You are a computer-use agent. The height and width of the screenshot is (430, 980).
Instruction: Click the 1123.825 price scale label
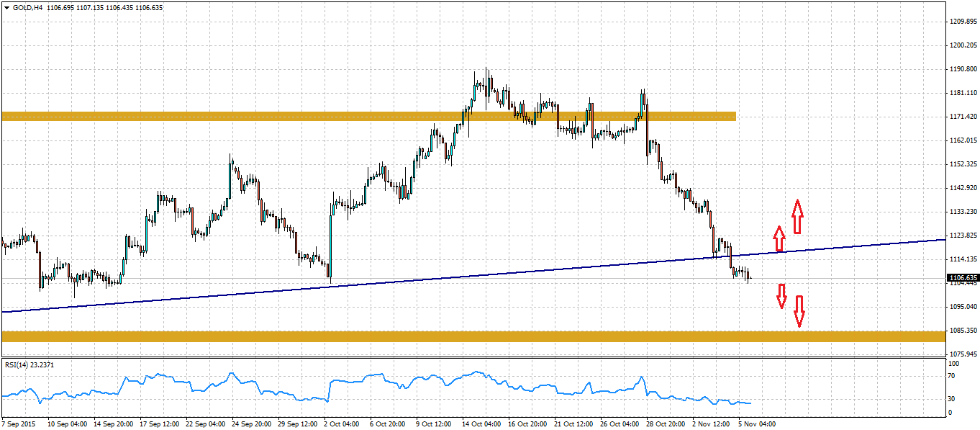click(963, 236)
